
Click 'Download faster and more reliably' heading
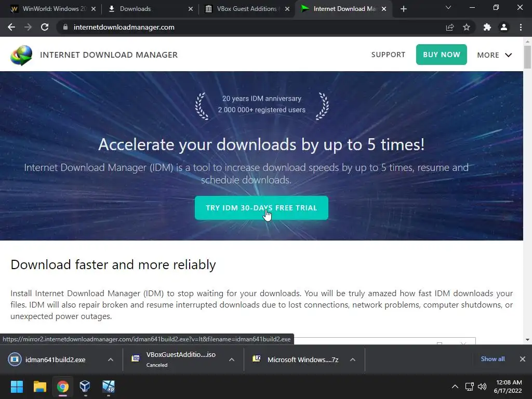[x=113, y=264]
